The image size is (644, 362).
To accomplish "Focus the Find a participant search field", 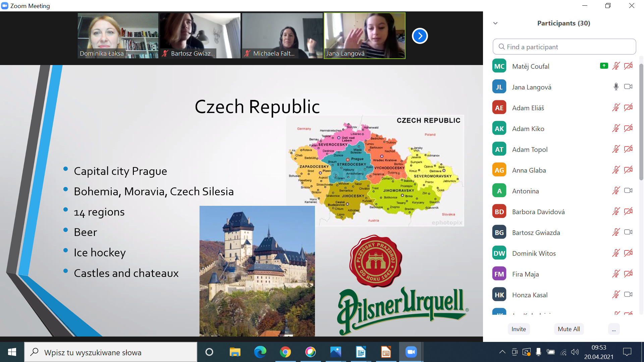I will coord(564,47).
